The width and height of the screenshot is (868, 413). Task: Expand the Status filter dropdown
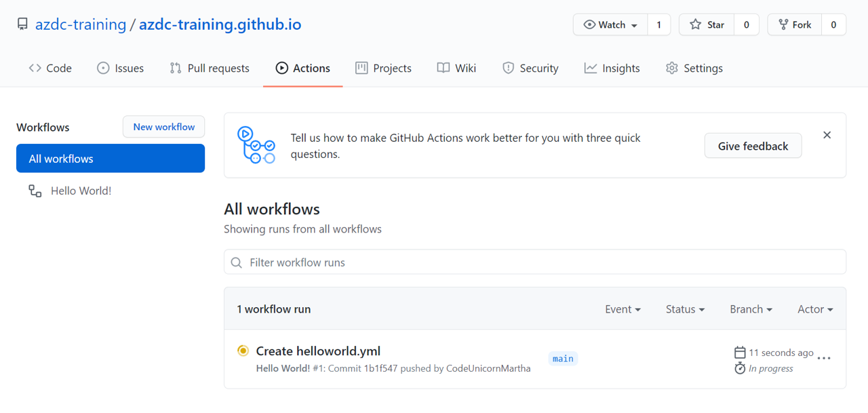[685, 309]
